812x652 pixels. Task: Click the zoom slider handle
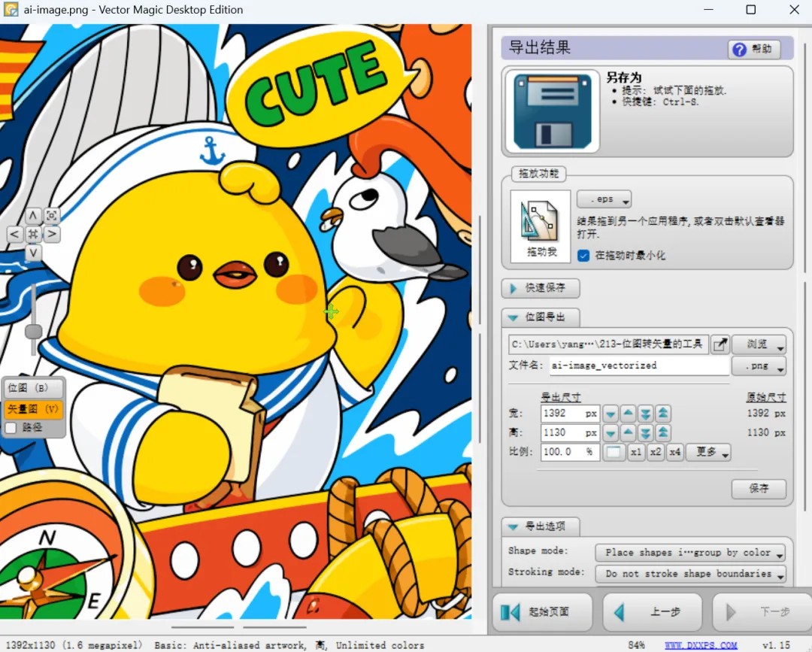[x=34, y=332]
